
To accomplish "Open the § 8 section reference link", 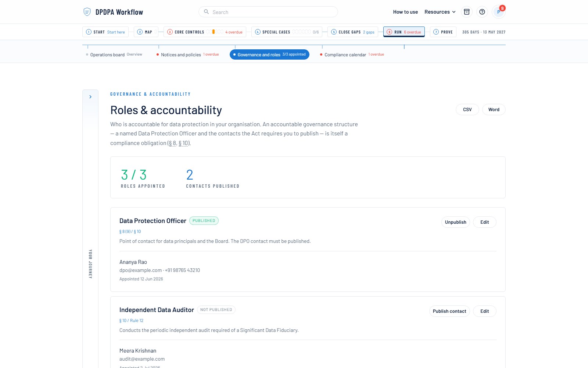I will pos(172,143).
